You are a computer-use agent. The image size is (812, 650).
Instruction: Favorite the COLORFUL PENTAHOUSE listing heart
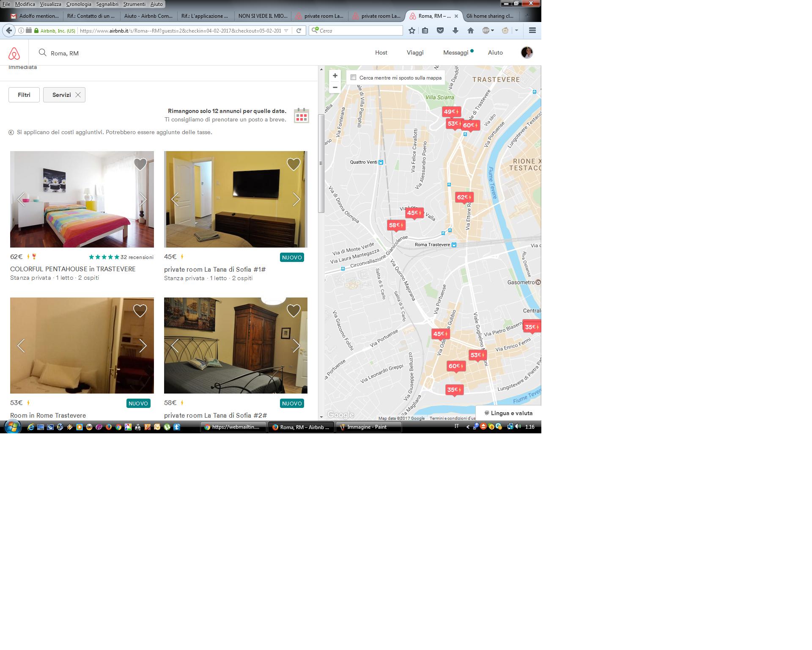[x=140, y=164]
